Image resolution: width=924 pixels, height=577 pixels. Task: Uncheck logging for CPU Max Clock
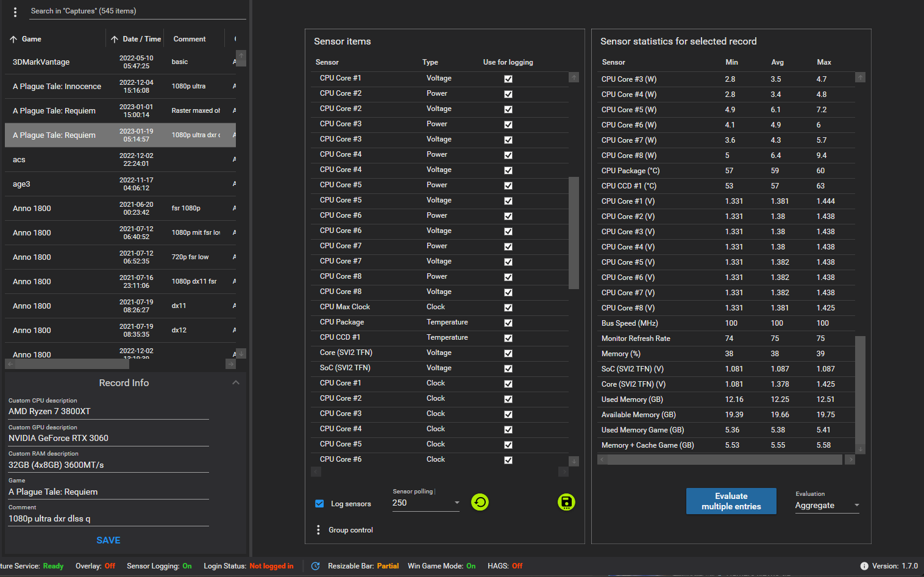click(508, 307)
